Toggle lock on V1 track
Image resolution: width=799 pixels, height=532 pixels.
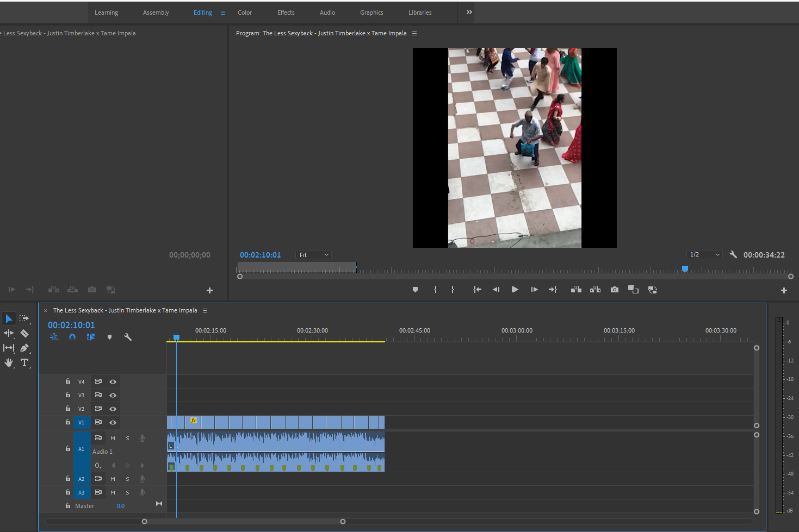coord(68,422)
